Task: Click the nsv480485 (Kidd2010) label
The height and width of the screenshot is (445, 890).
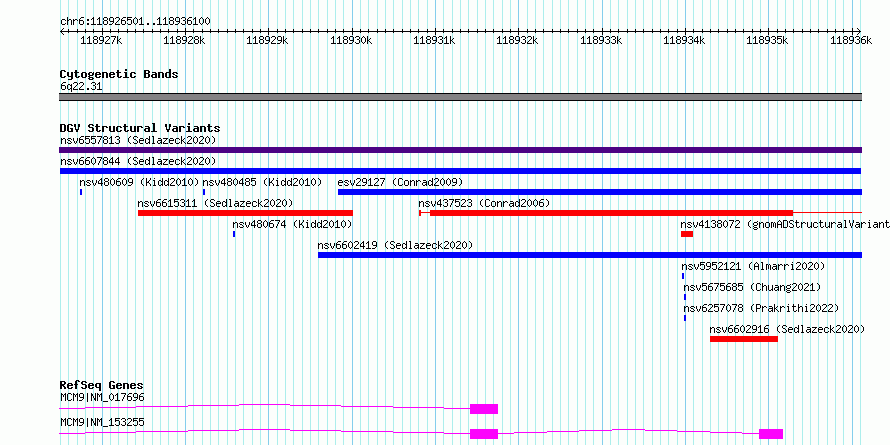Action: click(262, 182)
